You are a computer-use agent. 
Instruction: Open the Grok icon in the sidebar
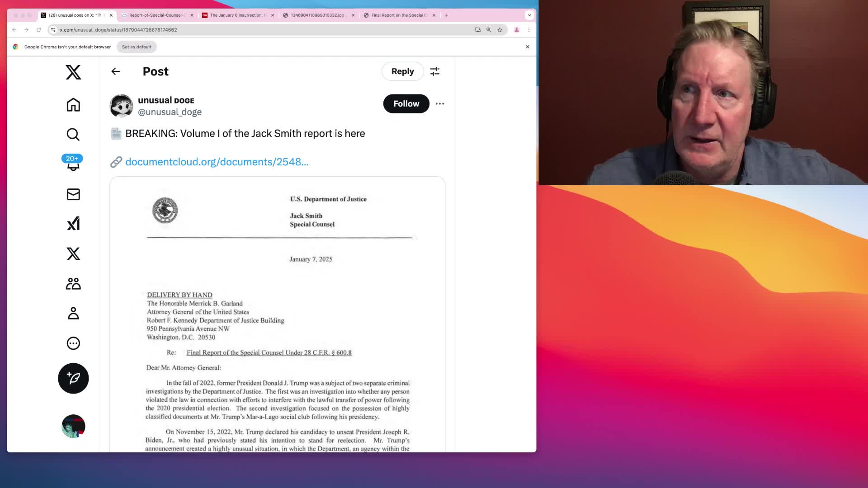pos(73,224)
